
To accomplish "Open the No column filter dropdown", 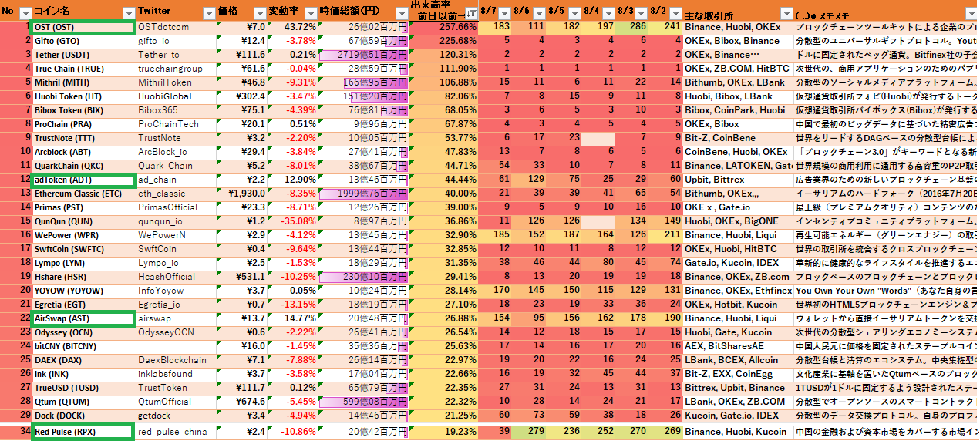I will [x=25, y=13].
